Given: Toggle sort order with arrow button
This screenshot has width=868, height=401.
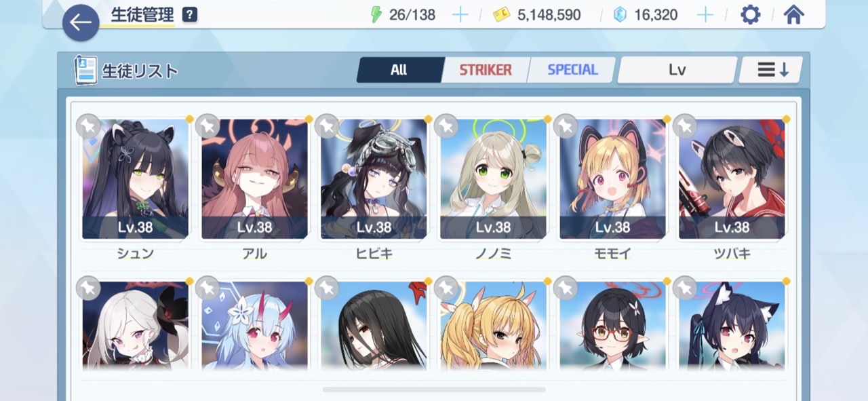Looking at the screenshot, I should pyautogui.click(x=772, y=70).
